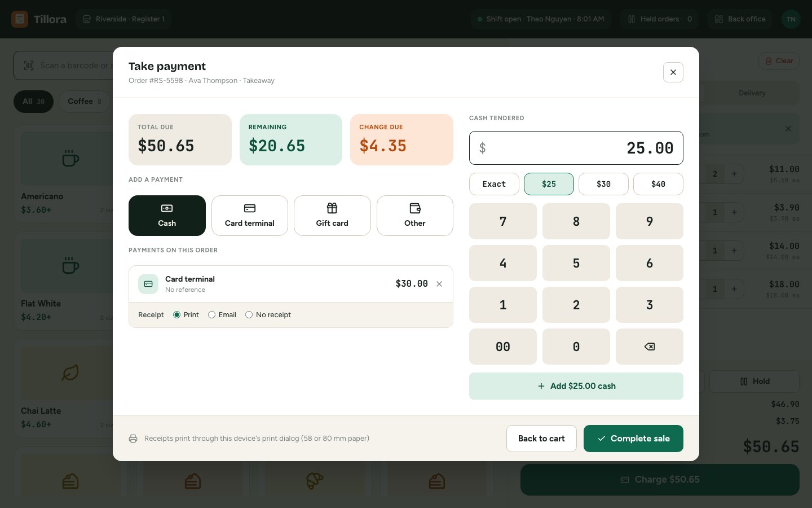Click Add $25.00 cash button
Viewport: 812px width, 508px height.
(576, 386)
